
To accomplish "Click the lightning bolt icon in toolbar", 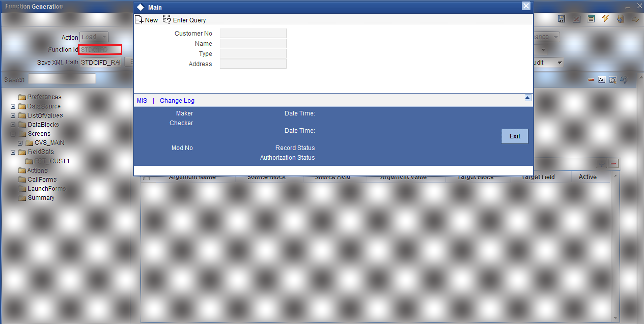I will (606, 19).
